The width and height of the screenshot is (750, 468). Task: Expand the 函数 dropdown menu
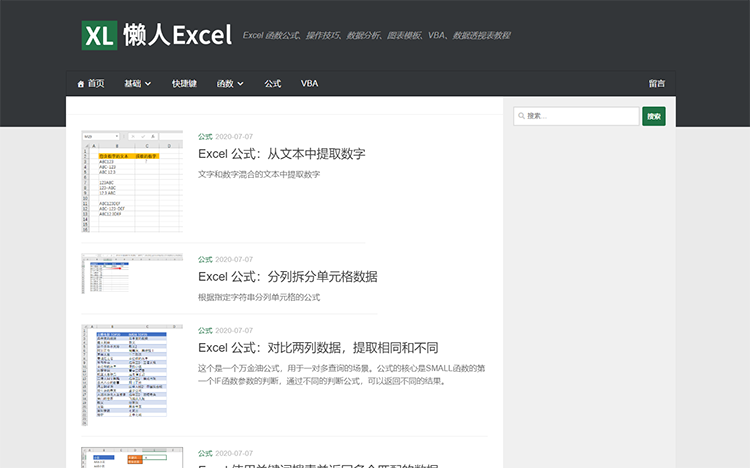[x=230, y=84]
